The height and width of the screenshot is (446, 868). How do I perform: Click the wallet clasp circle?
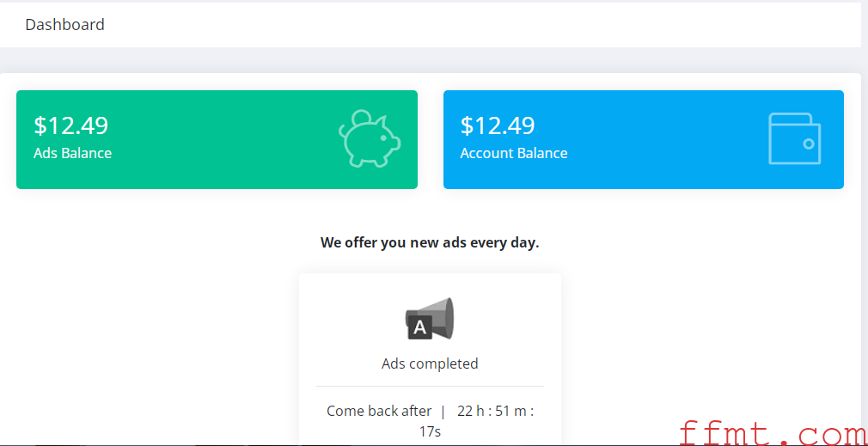click(808, 144)
